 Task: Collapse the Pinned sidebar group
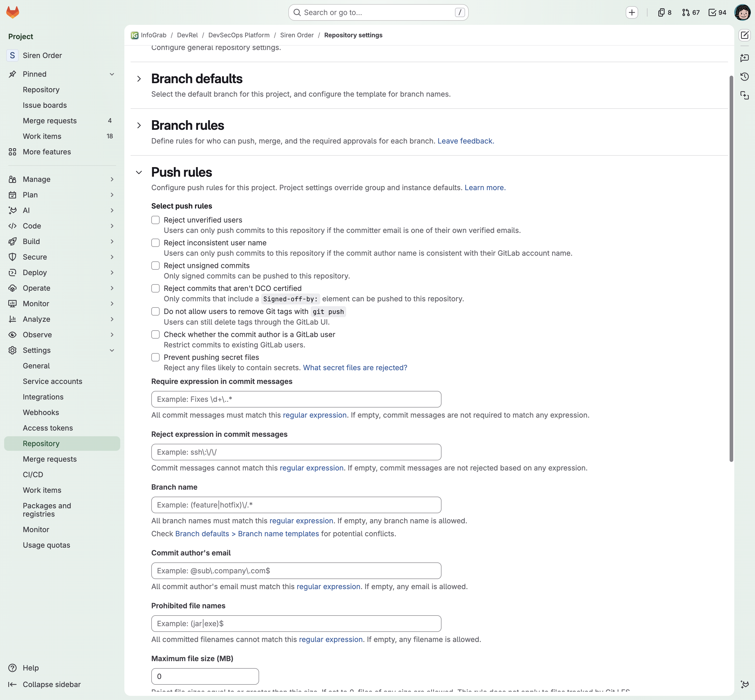pos(112,74)
